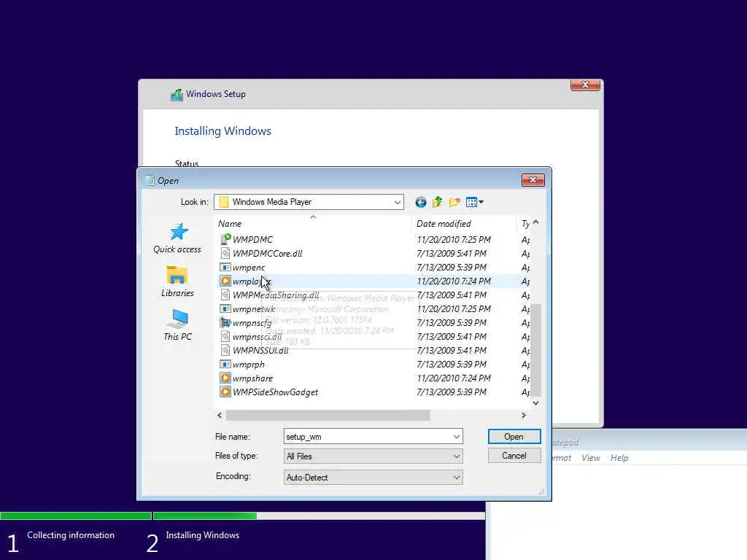Viewport: 747px width, 560px height.
Task: Select the wmpnssci.dll file icon
Action: point(225,336)
